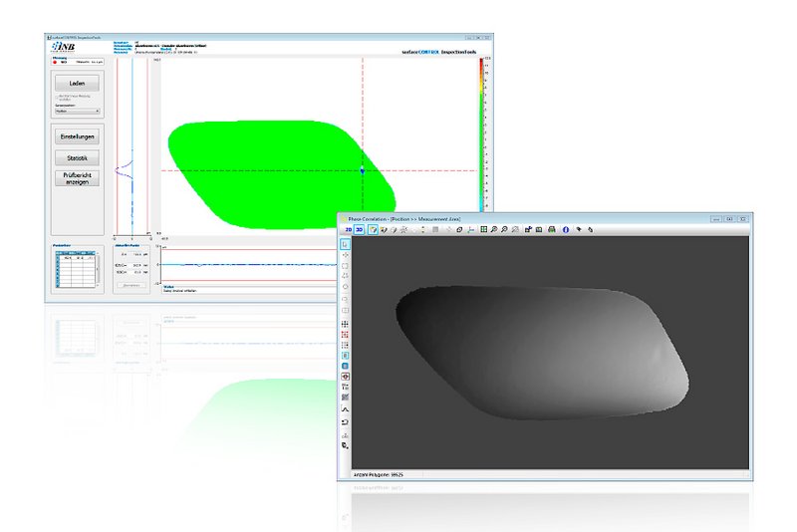
Task: Click the grid display icon in Phase Correlation toolbar
Action: [484, 230]
